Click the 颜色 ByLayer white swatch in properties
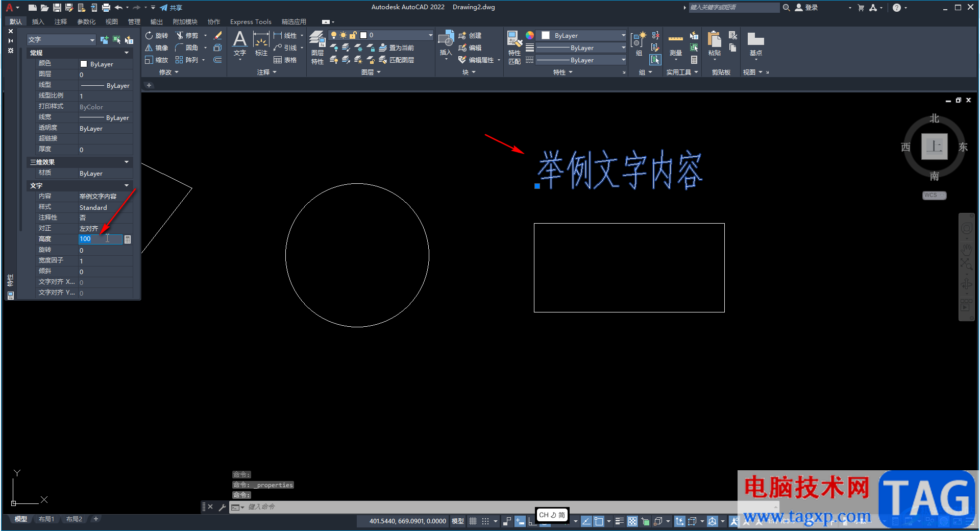Screen dimensions: 980x531 click(84, 64)
